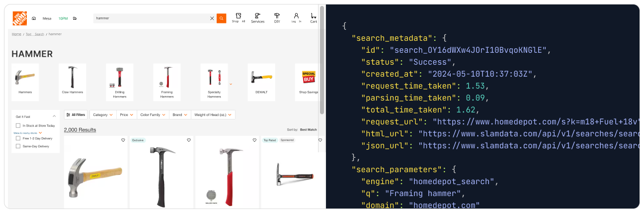
Task: Check the In Stock at Store Today box
Action: pyautogui.click(x=18, y=126)
